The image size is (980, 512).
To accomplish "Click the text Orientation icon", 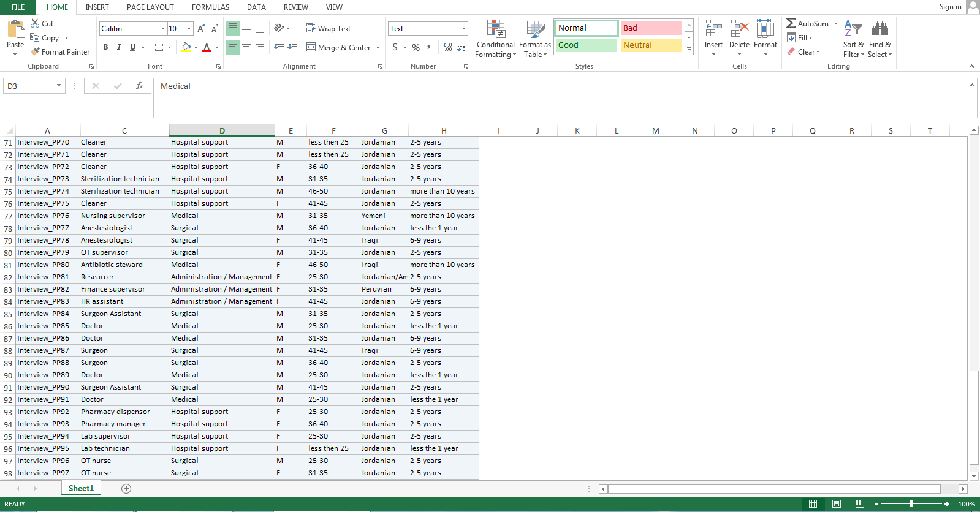I will click(x=279, y=28).
